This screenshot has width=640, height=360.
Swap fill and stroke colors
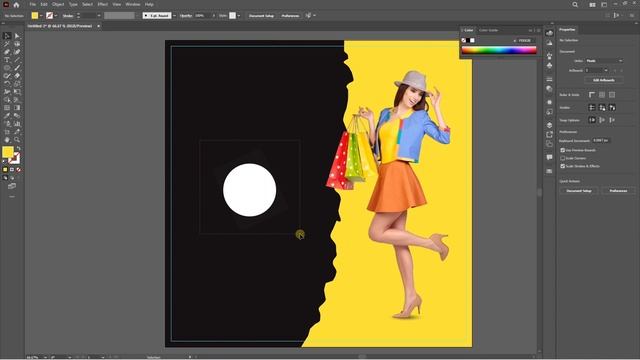(18, 149)
